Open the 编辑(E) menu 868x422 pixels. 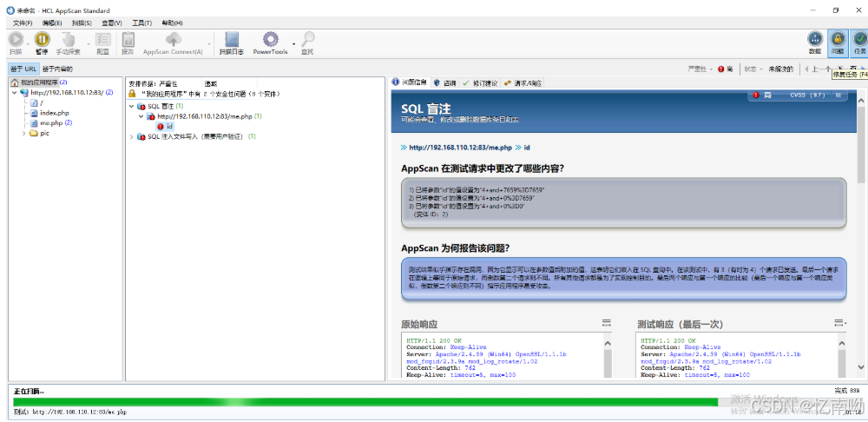tap(52, 23)
